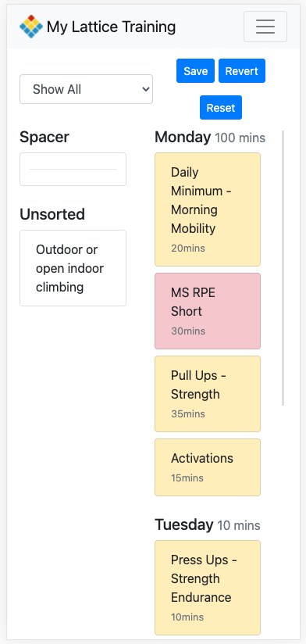Select the Activations session card
This screenshot has height=644, width=306.
208,467
